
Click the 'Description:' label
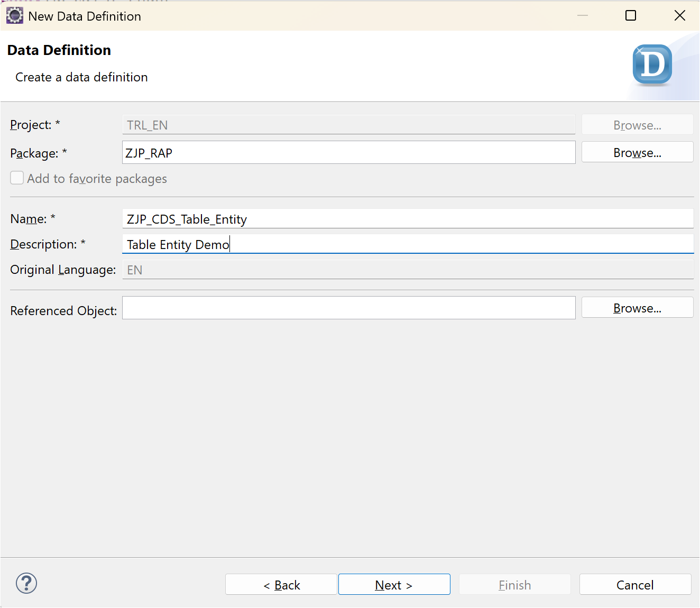pos(48,244)
